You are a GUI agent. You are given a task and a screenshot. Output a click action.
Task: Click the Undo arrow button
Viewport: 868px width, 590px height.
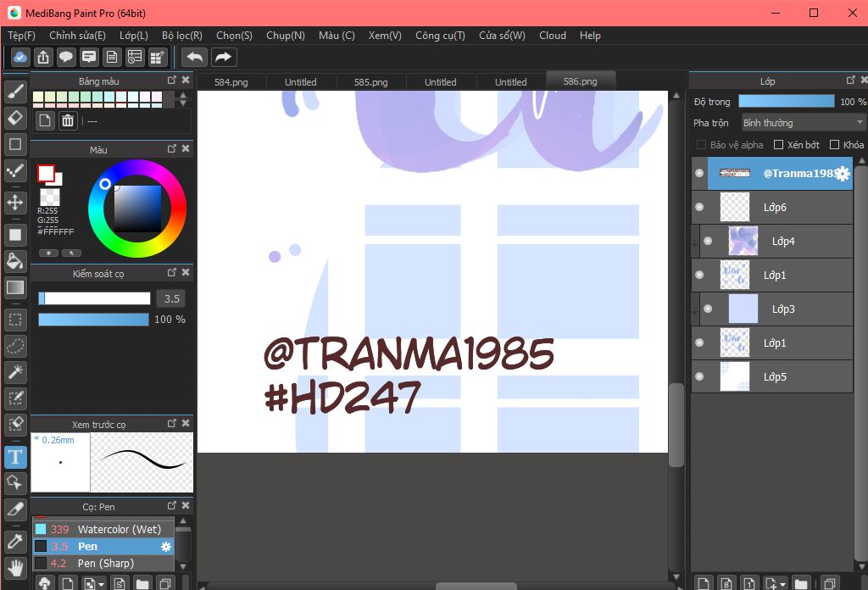(194, 57)
